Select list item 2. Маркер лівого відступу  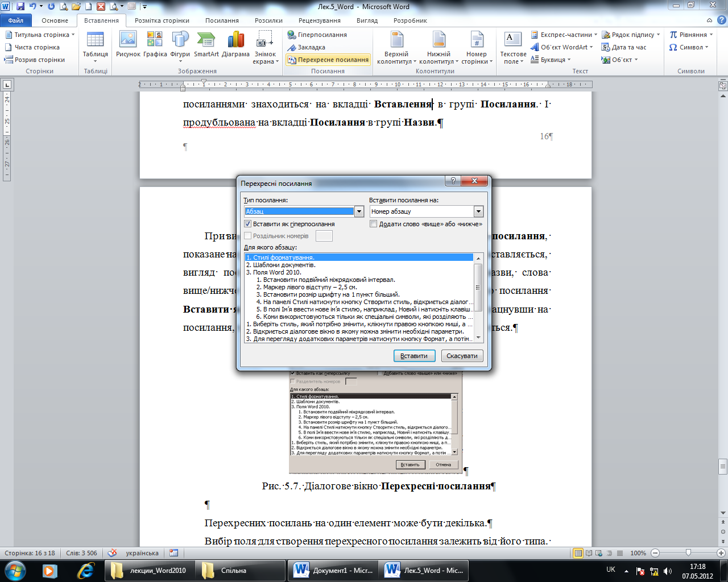(359, 287)
